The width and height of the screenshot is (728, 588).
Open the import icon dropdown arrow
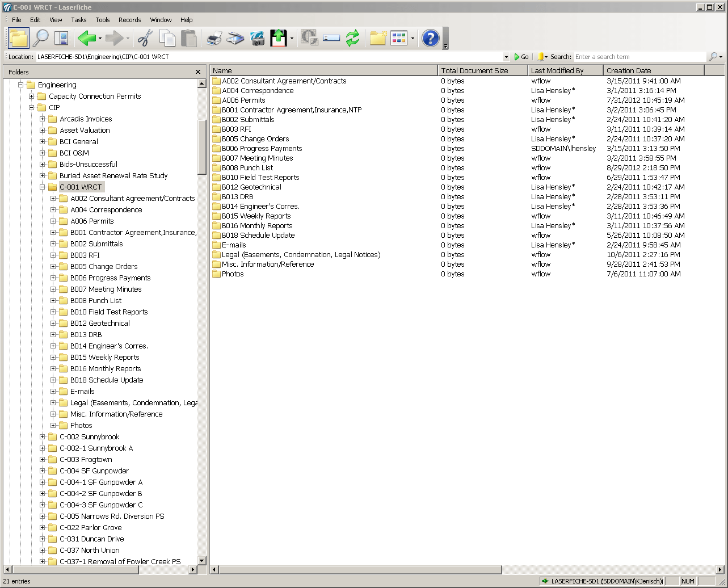point(292,39)
